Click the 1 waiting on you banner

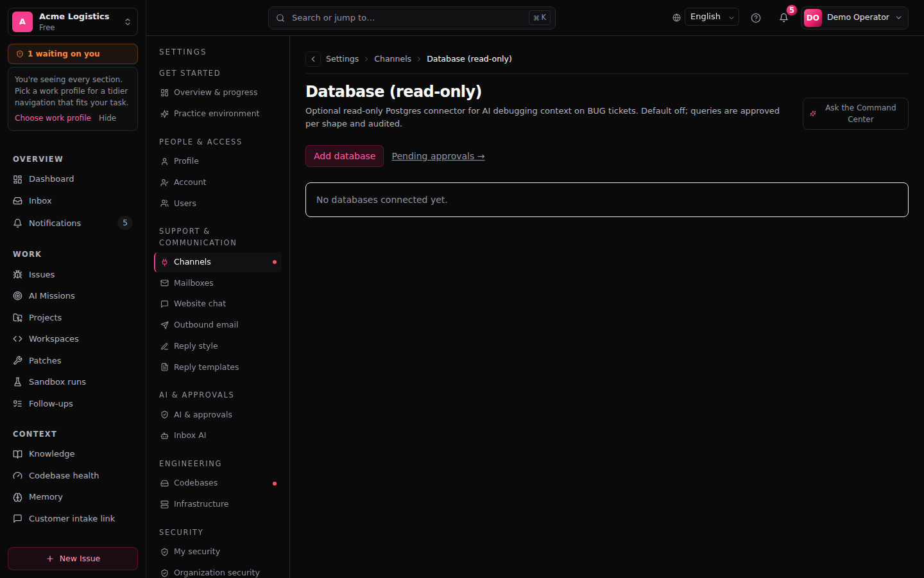click(x=73, y=54)
